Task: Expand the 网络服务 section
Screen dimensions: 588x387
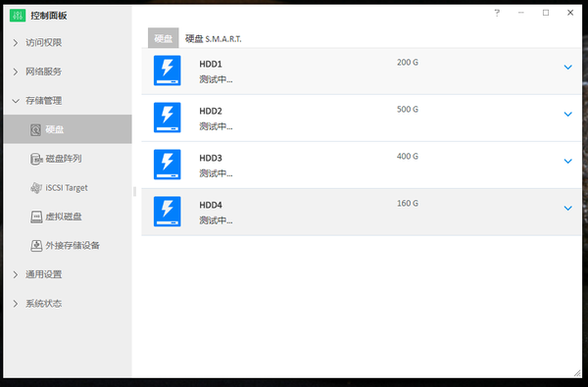Action: click(16, 72)
